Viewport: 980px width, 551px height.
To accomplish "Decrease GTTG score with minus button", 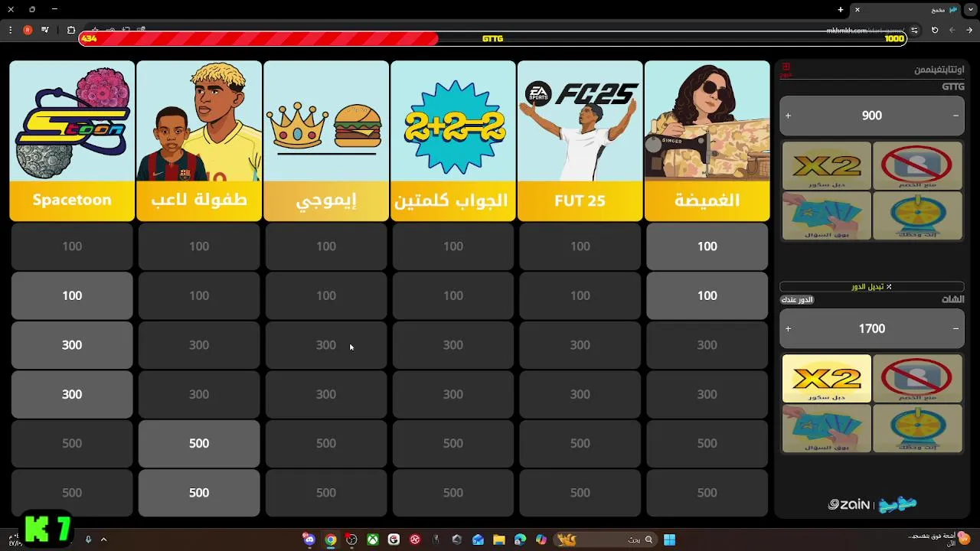I will (955, 116).
